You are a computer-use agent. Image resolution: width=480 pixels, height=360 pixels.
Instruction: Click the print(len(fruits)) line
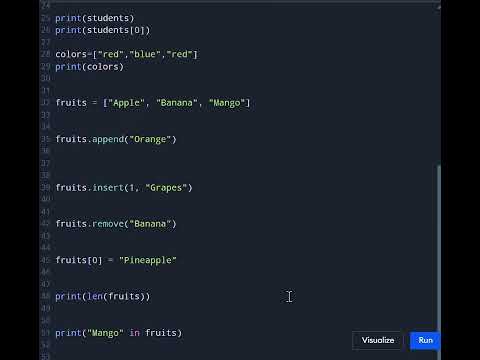[103, 296]
